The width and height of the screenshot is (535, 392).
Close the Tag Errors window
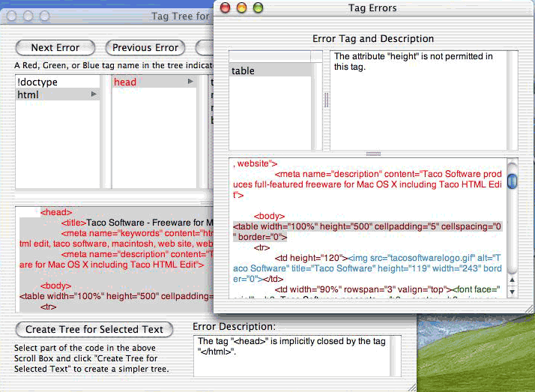pos(226,7)
